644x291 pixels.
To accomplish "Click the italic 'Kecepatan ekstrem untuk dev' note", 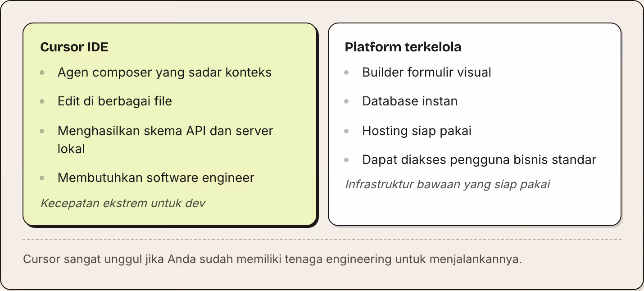I will (x=123, y=203).
